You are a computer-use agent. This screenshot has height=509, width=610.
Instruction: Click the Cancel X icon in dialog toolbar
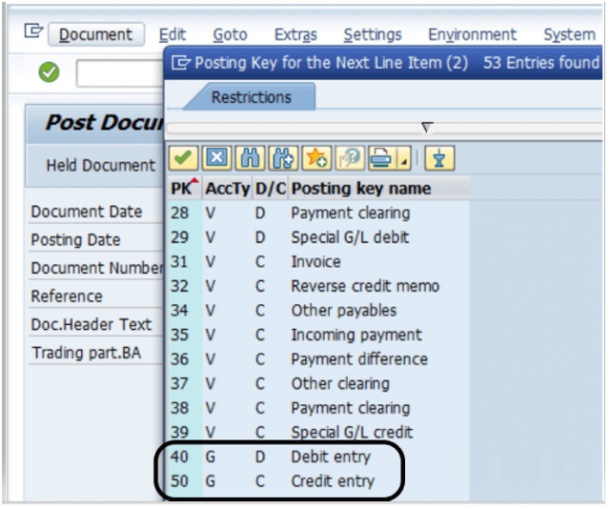[x=216, y=158]
